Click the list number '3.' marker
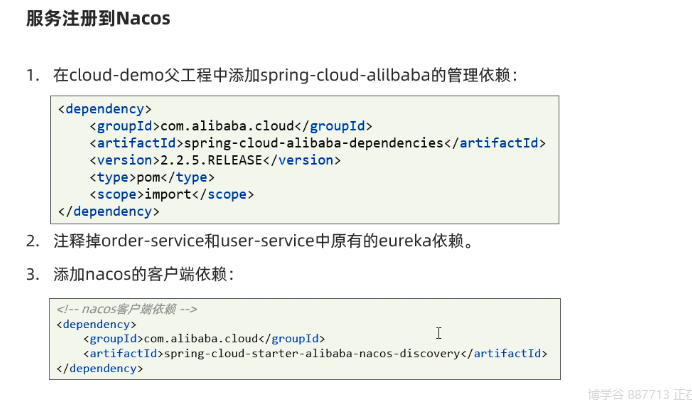Image resolution: width=692 pixels, height=410 pixels. point(33,273)
